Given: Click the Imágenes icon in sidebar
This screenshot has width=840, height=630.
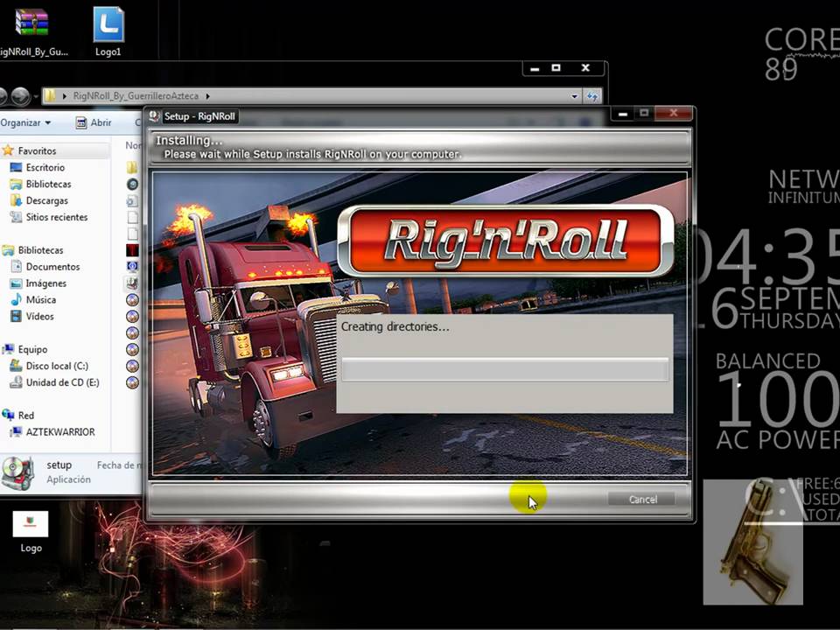Looking at the screenshot, I should click(16, 283).
